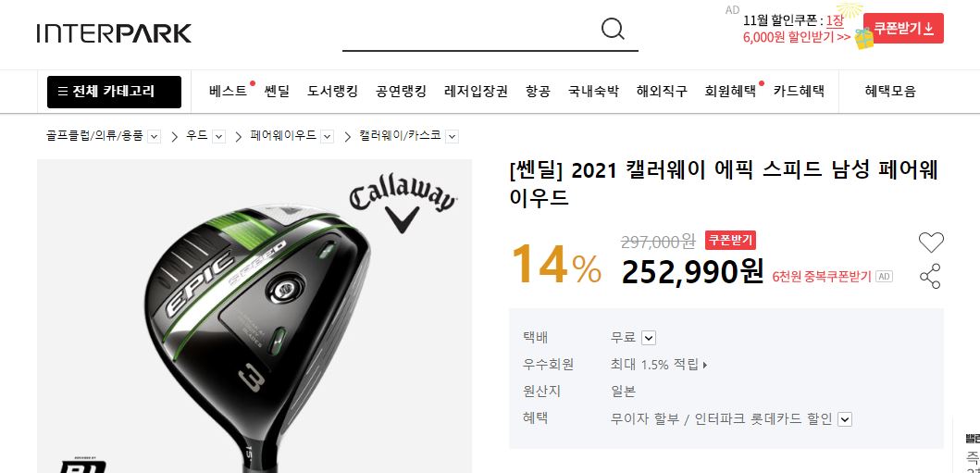The width and height of the screenshot is (980, 473).
Task: Click the search input field
Action: 470,31
